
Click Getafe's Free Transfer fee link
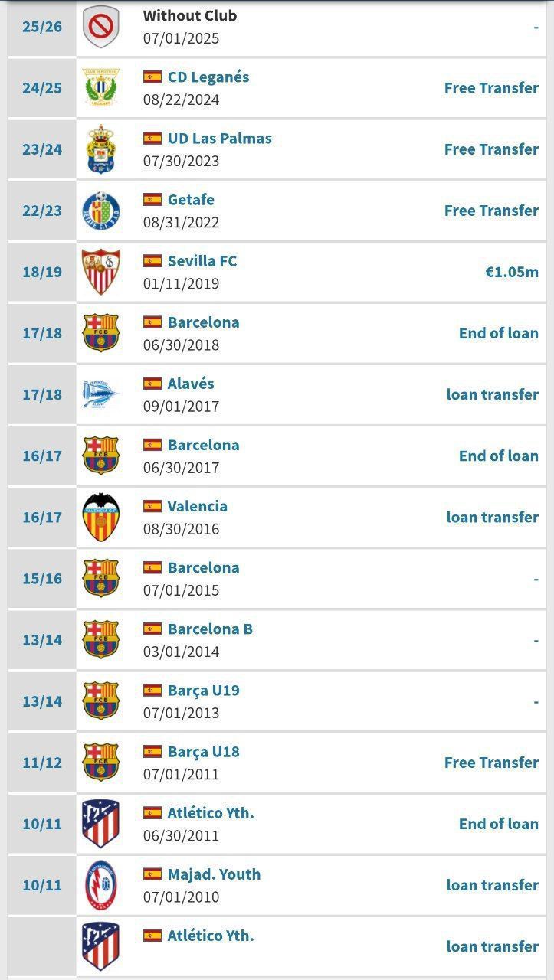click(491, 211)
